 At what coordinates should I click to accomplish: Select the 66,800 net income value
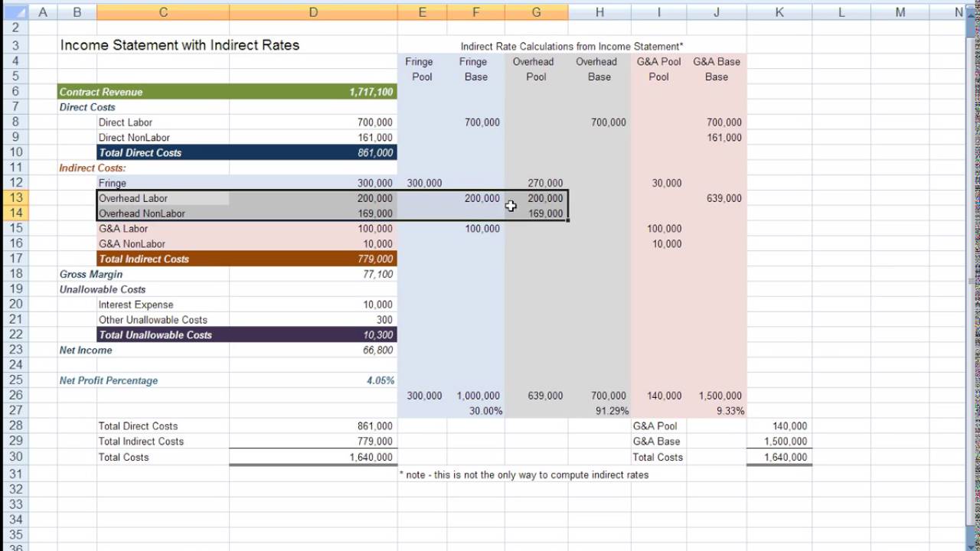click(x=313, y=350)
